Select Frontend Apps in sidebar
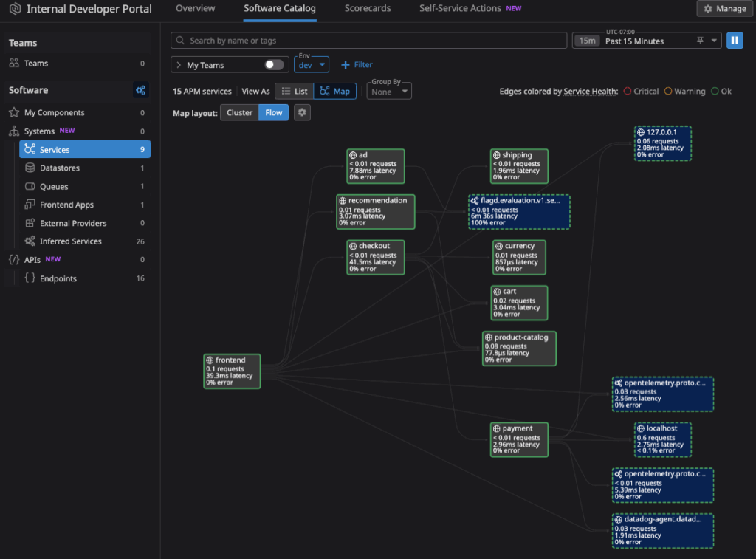The height and width of the screenshot is (559, 756). 66,205
